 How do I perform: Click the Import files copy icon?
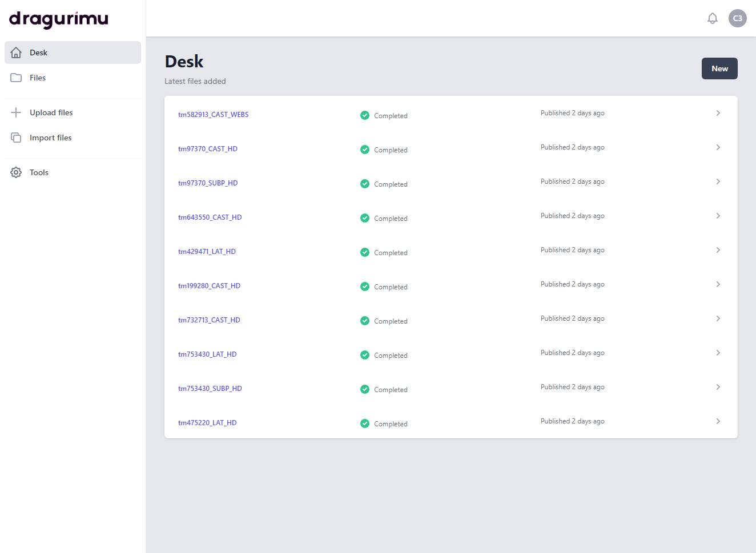[x=16, y=138]
